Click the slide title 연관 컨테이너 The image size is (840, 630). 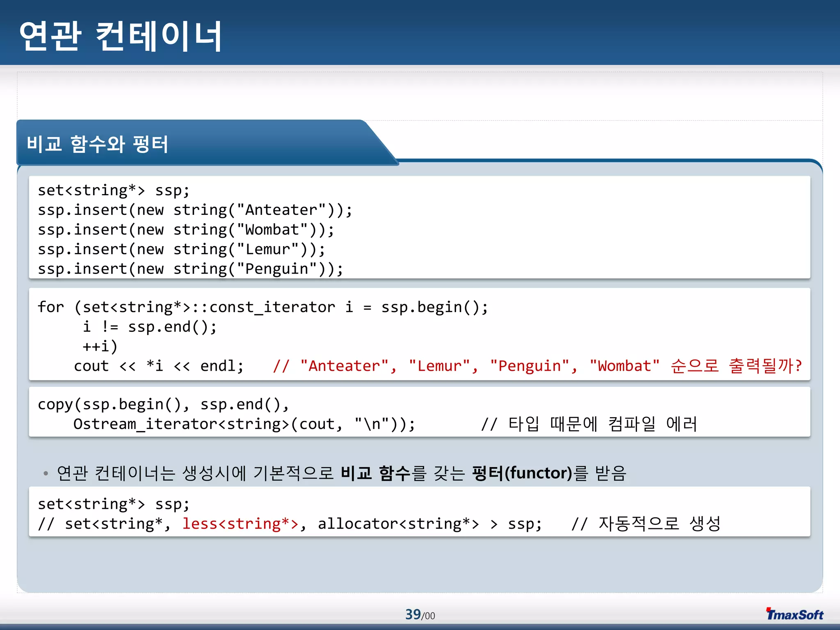(x=121, y=37)
